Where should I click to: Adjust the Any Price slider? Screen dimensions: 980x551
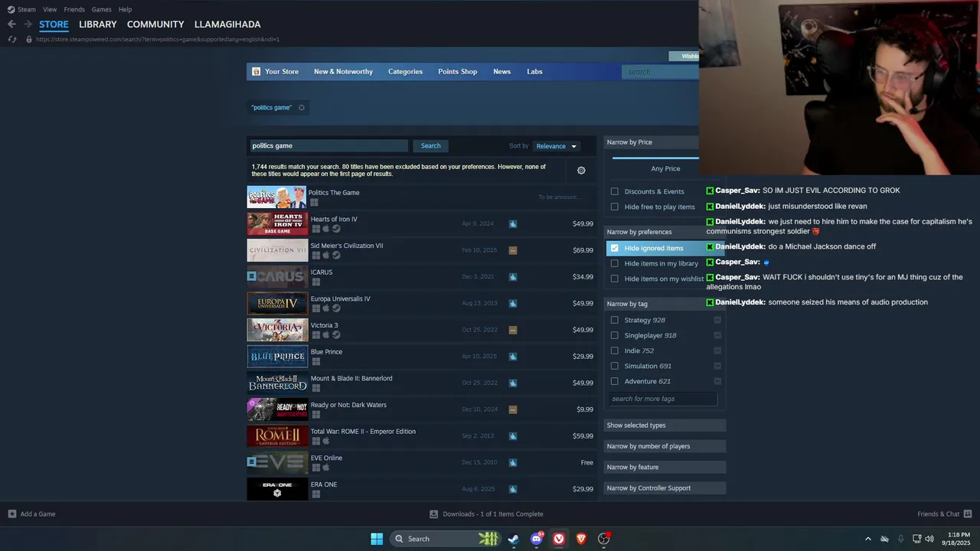[656, 158]
